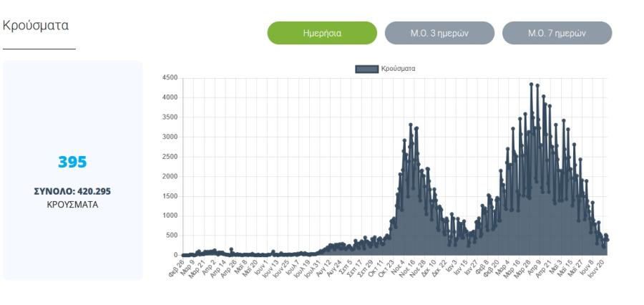Click the ΚΡΟΥΣΜΑΤΑ caption under the total
This screenshot has height=305, width=644.
73,205
